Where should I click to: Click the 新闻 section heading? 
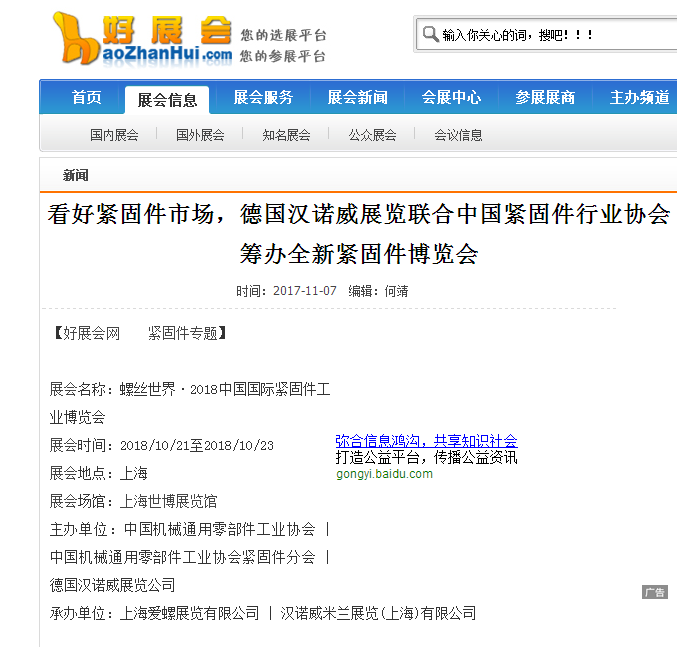click(76, 175)
